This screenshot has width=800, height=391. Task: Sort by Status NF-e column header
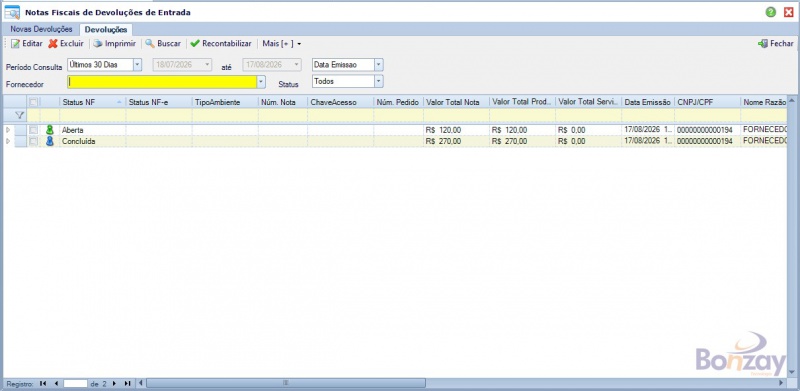(159, 102)
